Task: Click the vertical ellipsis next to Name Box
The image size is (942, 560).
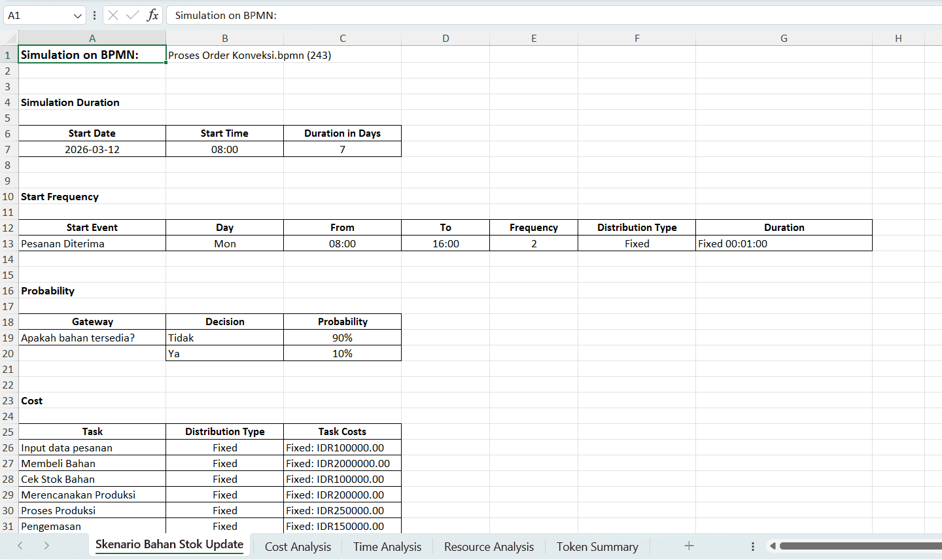Action: coord(95,15)
